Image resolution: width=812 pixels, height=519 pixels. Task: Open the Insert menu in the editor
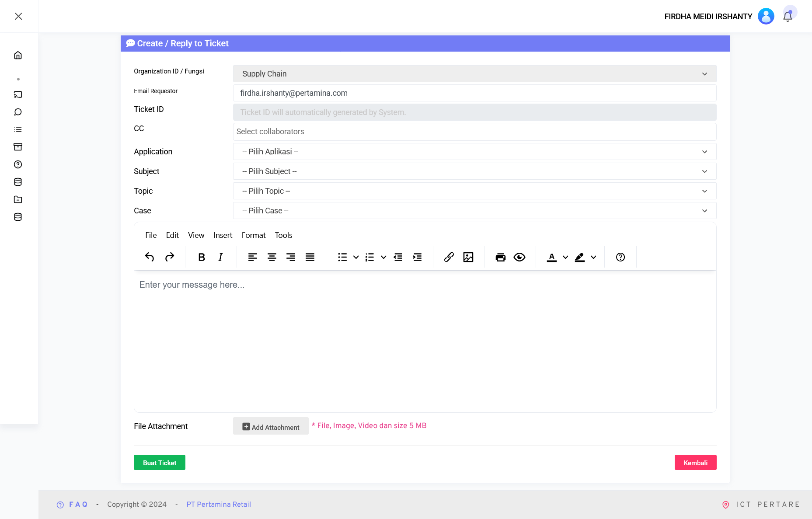click(223, 235)
